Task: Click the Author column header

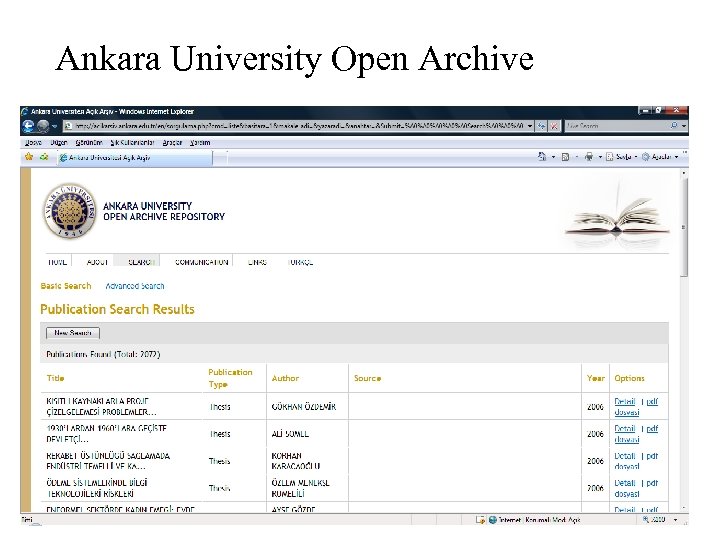Action: point(285,378)
